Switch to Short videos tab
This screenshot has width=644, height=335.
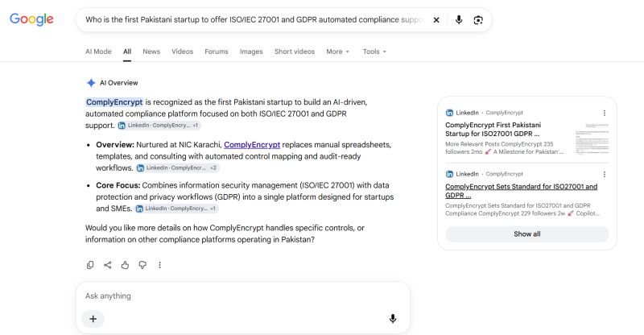(x=295, y=52)
